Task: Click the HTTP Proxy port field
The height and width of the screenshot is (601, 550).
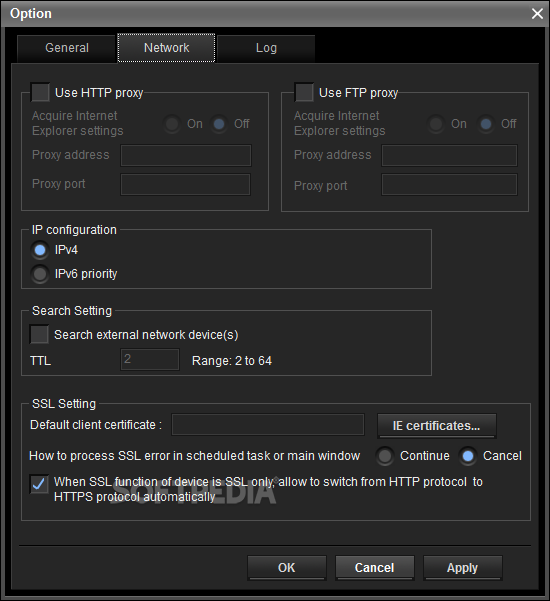Action: pos(186,184)
